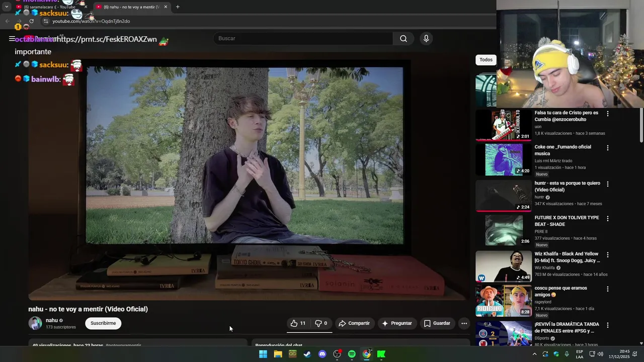Screen dimensions: 644x362
Task: Like the video with thumbs up
Action: click(298, 323)
